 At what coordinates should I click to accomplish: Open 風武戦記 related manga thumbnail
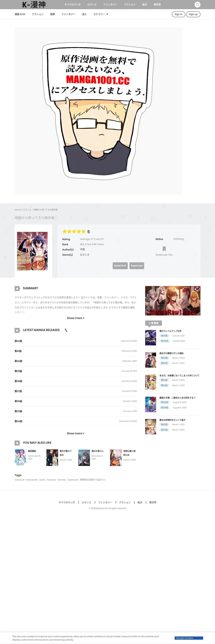pyautogui.click(x=20, y=457)
